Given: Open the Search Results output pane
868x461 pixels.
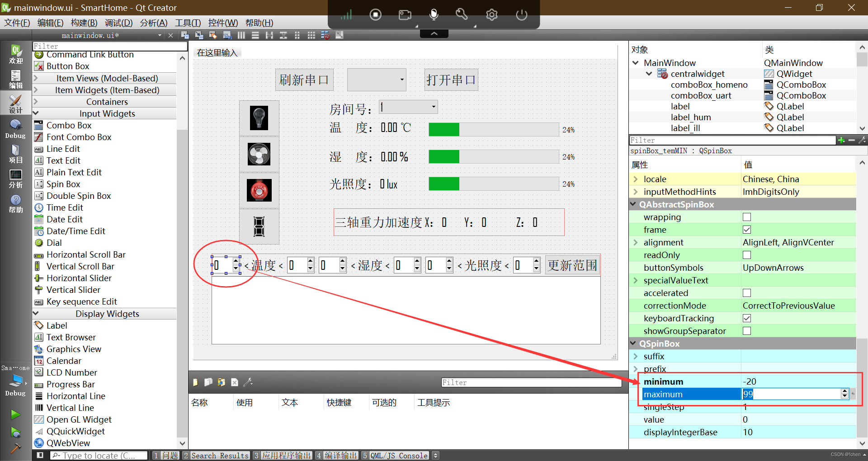Looking at the screenshot, I should tap(216, 456).
